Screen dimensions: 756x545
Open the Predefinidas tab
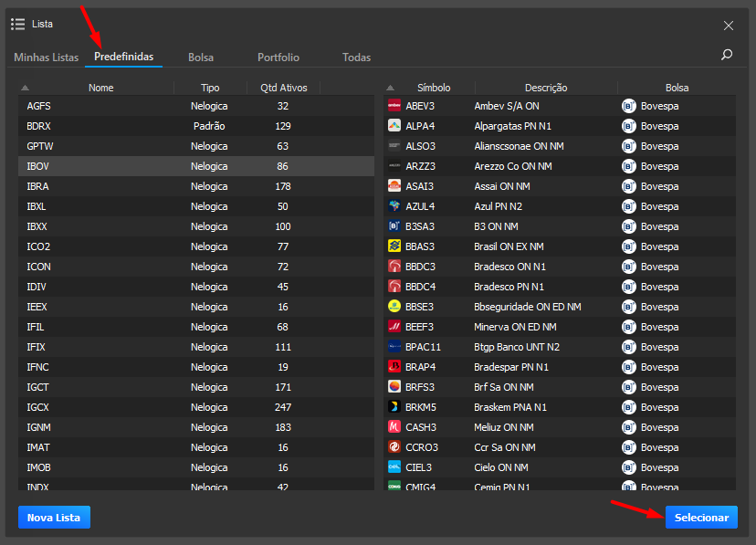pyautogui.click(x=124, y=57)
